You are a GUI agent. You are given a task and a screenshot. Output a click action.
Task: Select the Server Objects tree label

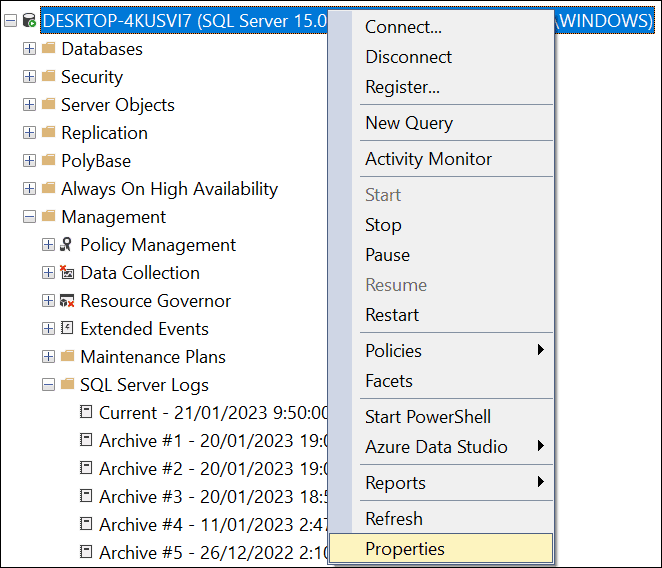click(118, 105)
